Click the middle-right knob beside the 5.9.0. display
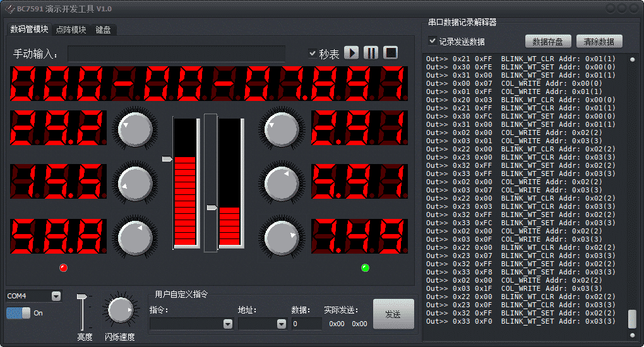This screenshot has height=347, width=644. pyautogui.click(x=282, y=183)
